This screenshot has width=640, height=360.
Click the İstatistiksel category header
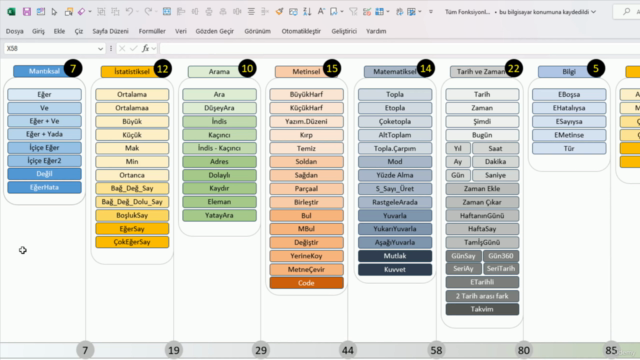131,72
